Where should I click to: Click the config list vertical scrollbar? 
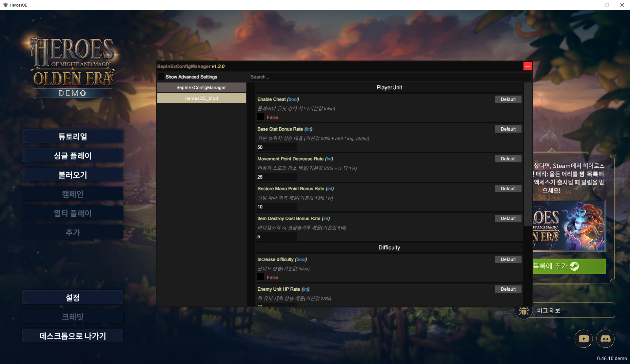pos(528,154)
